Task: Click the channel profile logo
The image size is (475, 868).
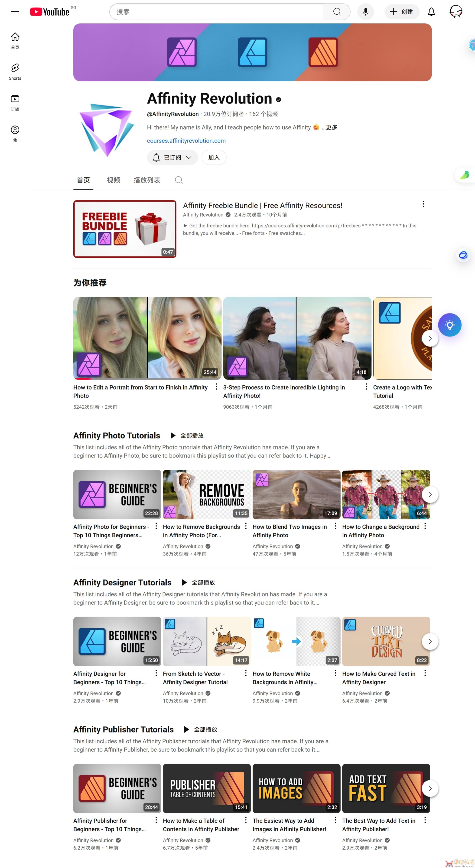Action: point(107,130)
